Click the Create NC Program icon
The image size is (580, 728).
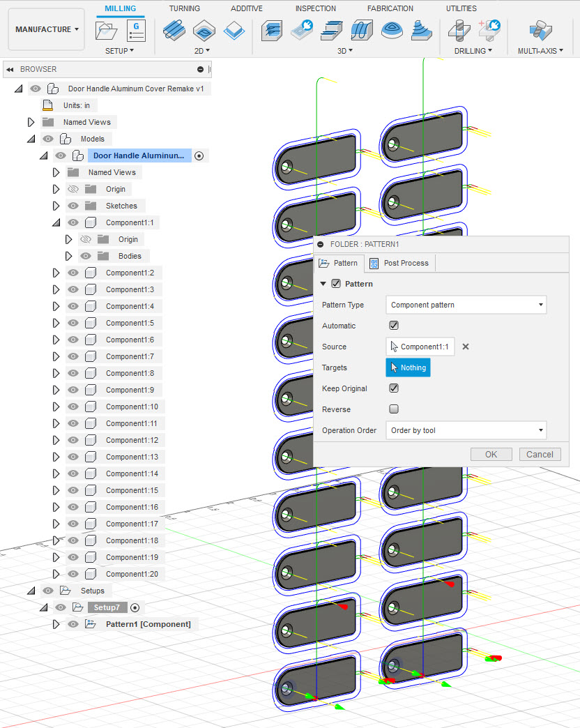click(x=137, y=30)
